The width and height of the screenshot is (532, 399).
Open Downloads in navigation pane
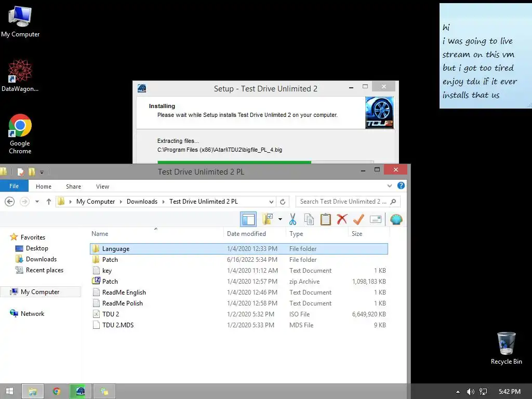pos(36,259)
